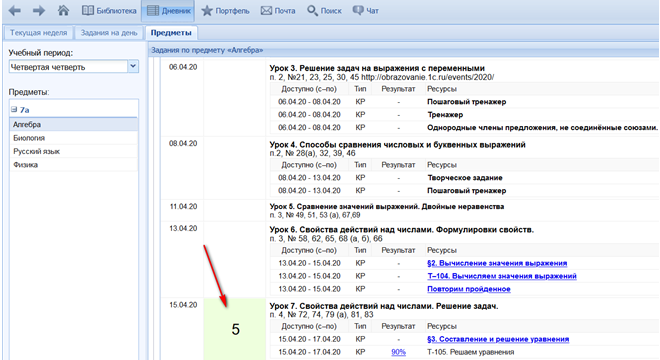This screenshot has height=360, width=660.
Task: Click Урок 7 lesson title
Action: (x=384, y=306)
